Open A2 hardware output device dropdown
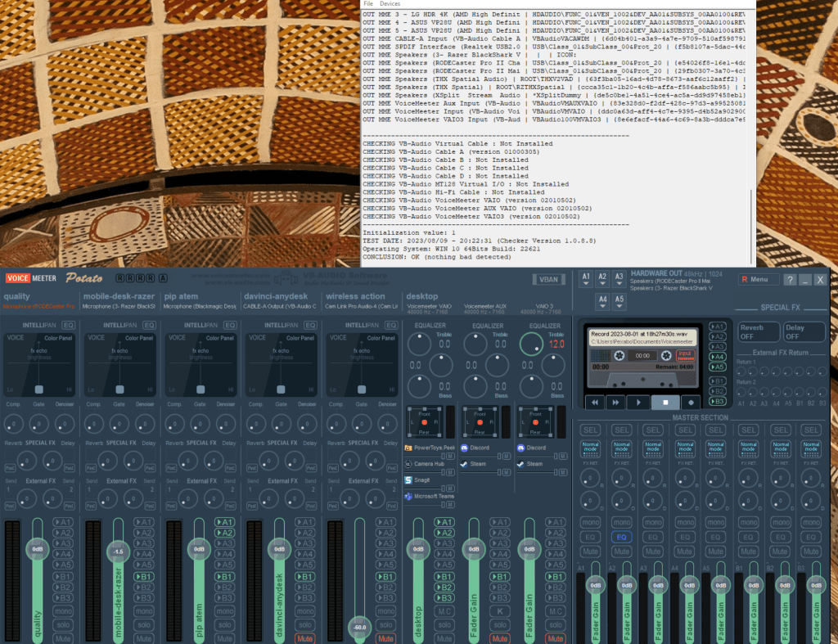This screenshot has height=644, width=838. [602, 279]
